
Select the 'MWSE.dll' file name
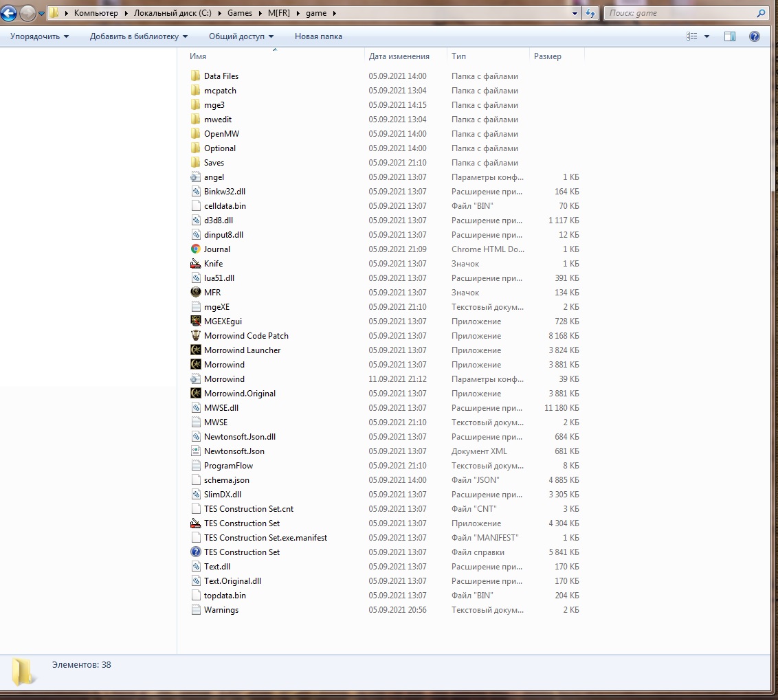[x=221, y=408]
